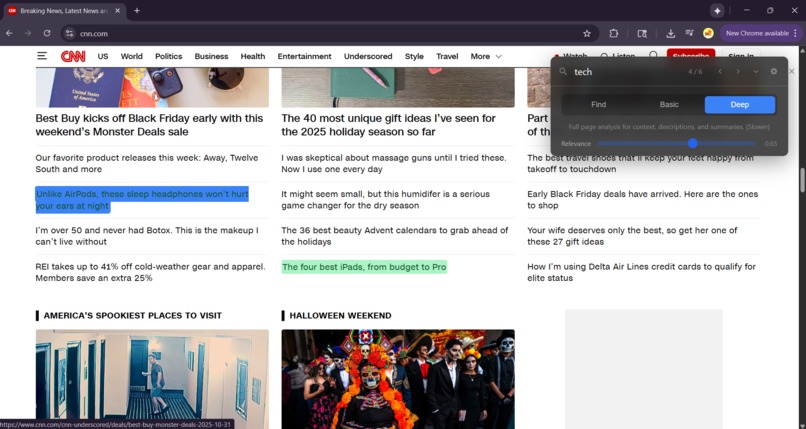Close the Breaking News CNN tab
Viewport: 806px width, 429px height.
click(x=117, y=11)
